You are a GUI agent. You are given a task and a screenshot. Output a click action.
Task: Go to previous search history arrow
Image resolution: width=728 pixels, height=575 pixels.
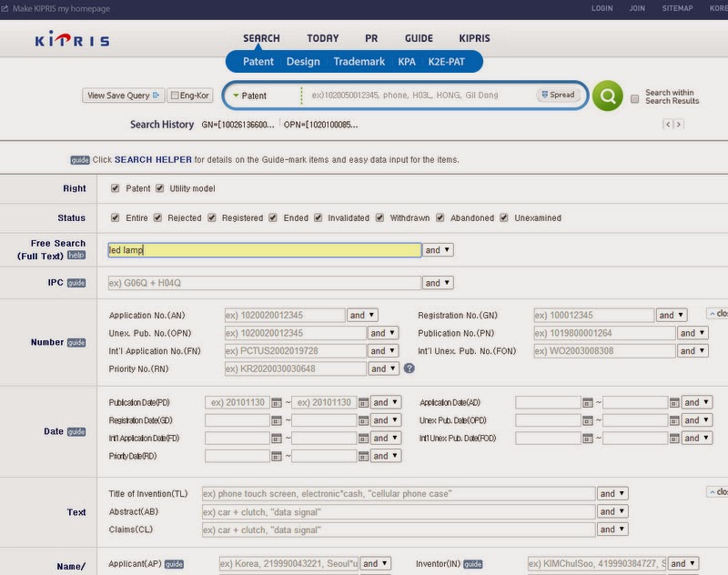pyautogui.click(x=668, y=125)
